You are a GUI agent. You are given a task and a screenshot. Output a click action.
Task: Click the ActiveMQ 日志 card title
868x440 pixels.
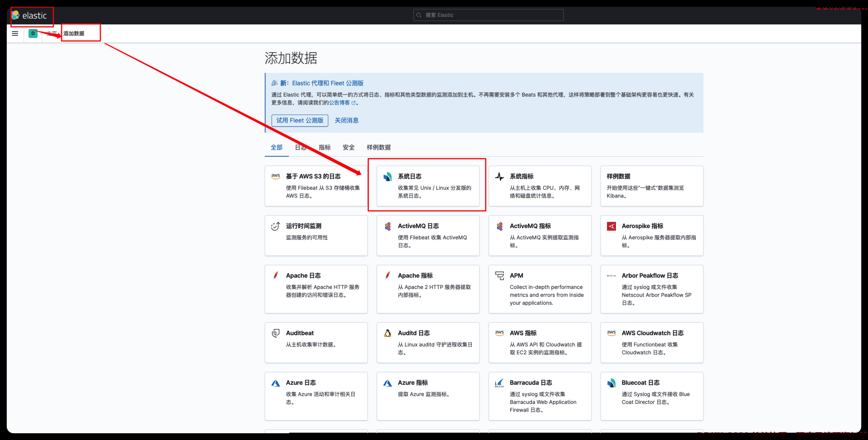pyautogui.click(x=418, y=226)
